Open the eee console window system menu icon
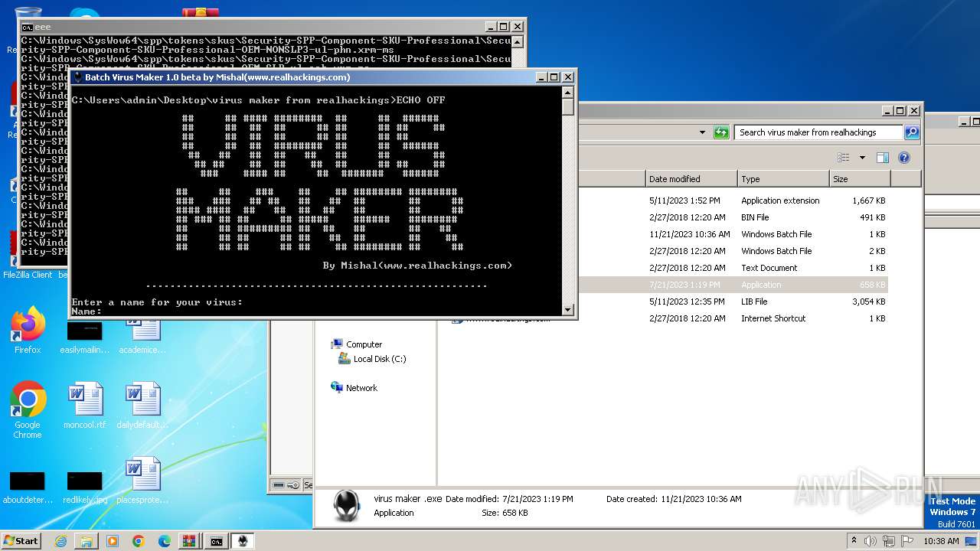Viewport: 980px width, 551px height. pyautogui.click(x=28, y=27)
